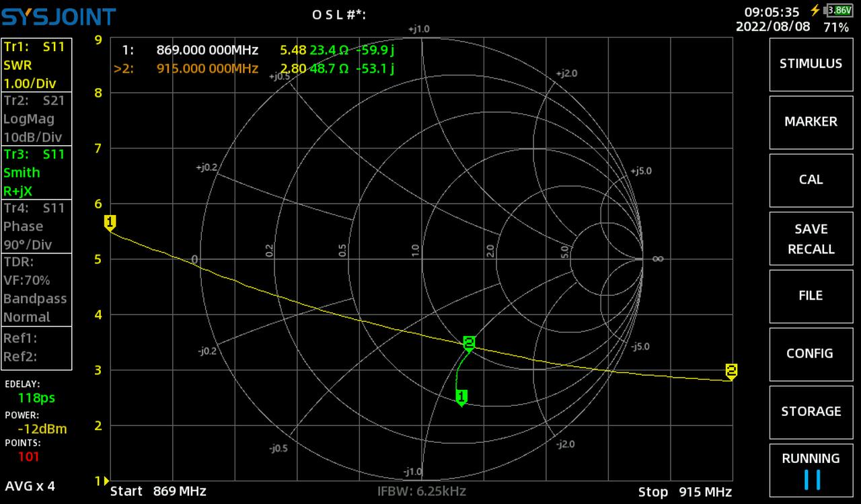Change the POWER value -12dBm

pyautogui.click(x=42, y=429)
